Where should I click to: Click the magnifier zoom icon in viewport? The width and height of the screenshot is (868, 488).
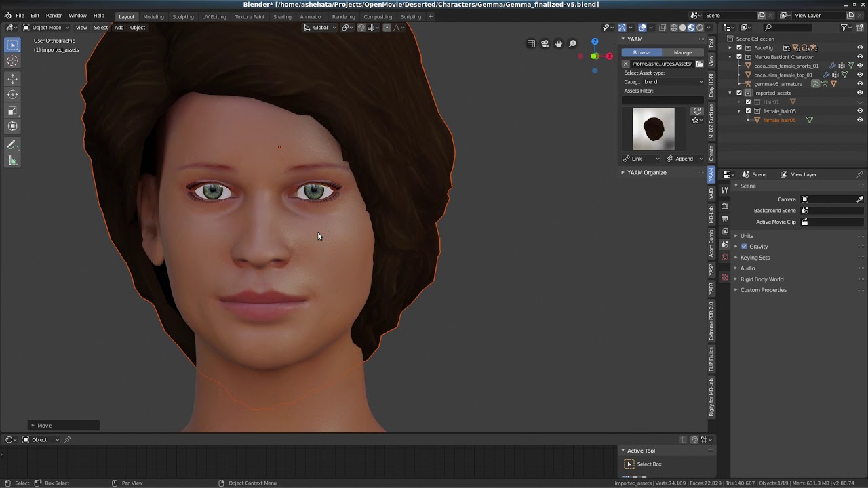click(572, 43)
